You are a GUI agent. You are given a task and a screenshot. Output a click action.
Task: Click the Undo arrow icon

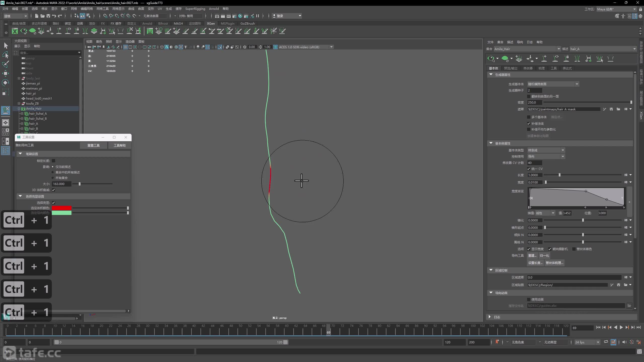(x=54, y=16)
